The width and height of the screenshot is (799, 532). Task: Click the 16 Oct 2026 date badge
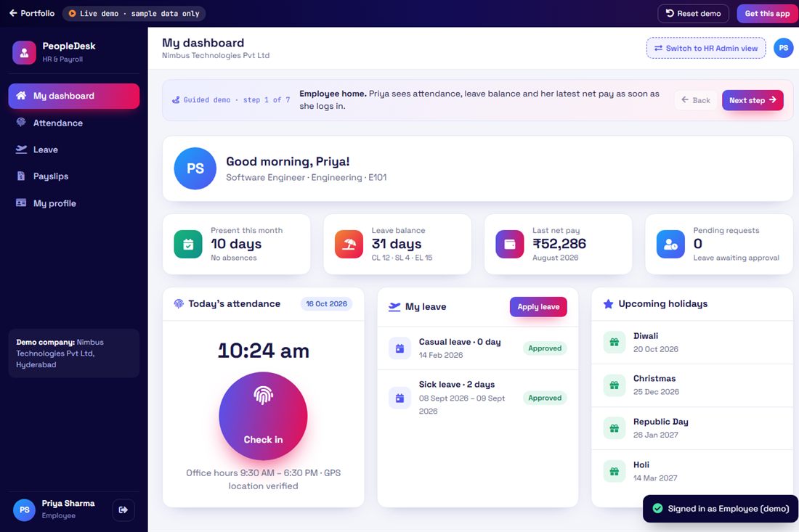[x=326, y=303]
